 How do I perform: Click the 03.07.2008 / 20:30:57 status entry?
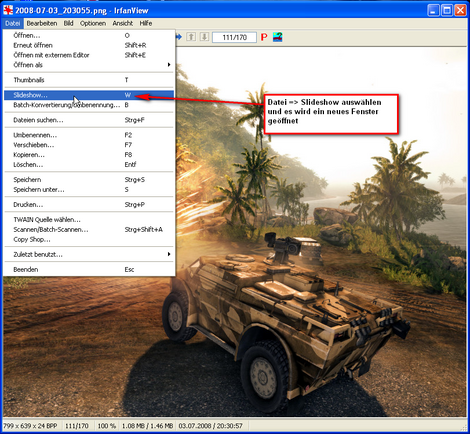coord(211,426)
